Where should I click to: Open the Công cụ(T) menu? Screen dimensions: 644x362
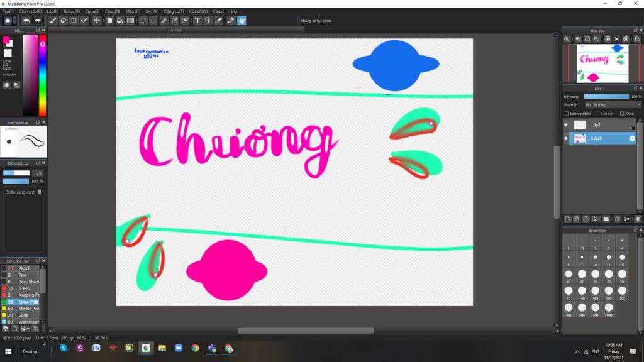tap(174, 11)
